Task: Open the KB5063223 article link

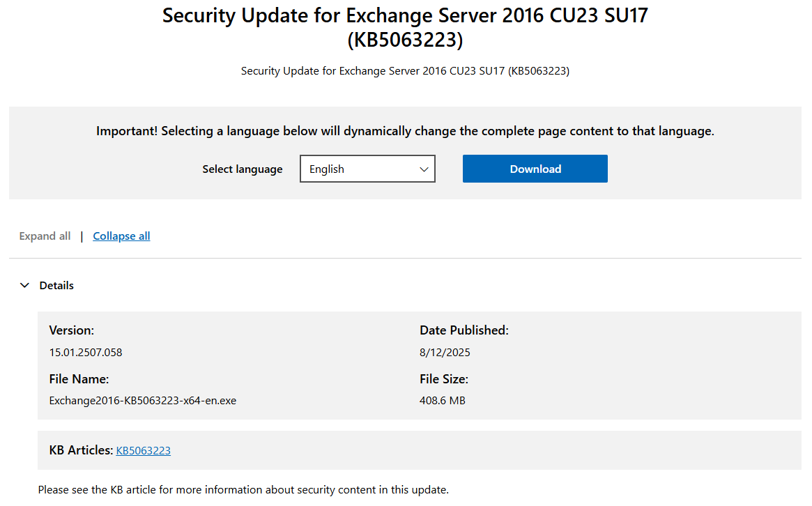Action: 144,450
